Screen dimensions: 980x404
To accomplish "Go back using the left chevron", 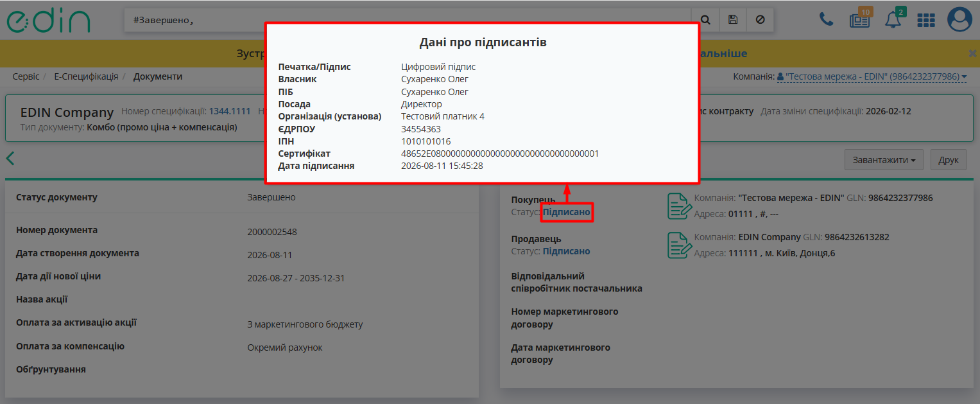I will tap(10, 159).
